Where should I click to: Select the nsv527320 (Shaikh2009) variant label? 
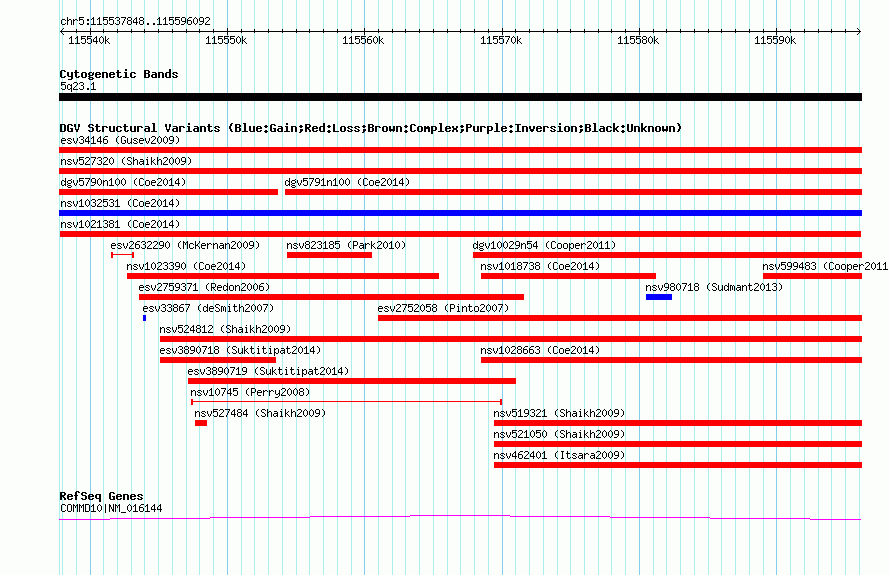(126, 161)
